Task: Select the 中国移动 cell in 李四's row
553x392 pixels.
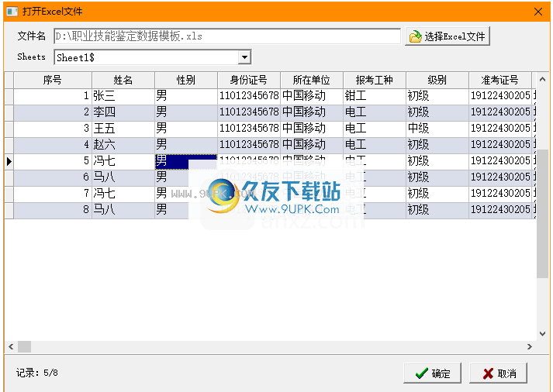Action: tap(312, 112)
